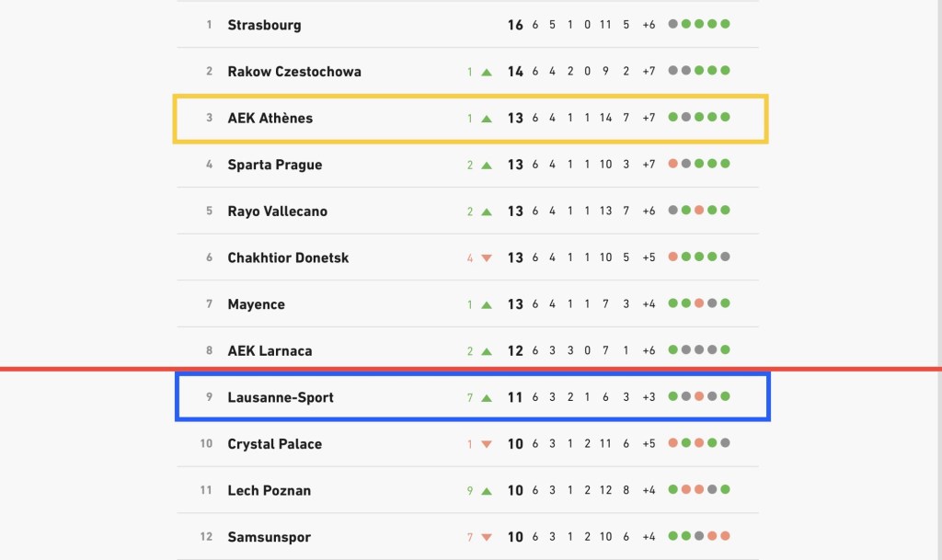This screenshot has width=942, height=560.
Task: Click Lausanne-Sport's green up trend arrow
Action: pyautogui.click(x=487, y=398)
